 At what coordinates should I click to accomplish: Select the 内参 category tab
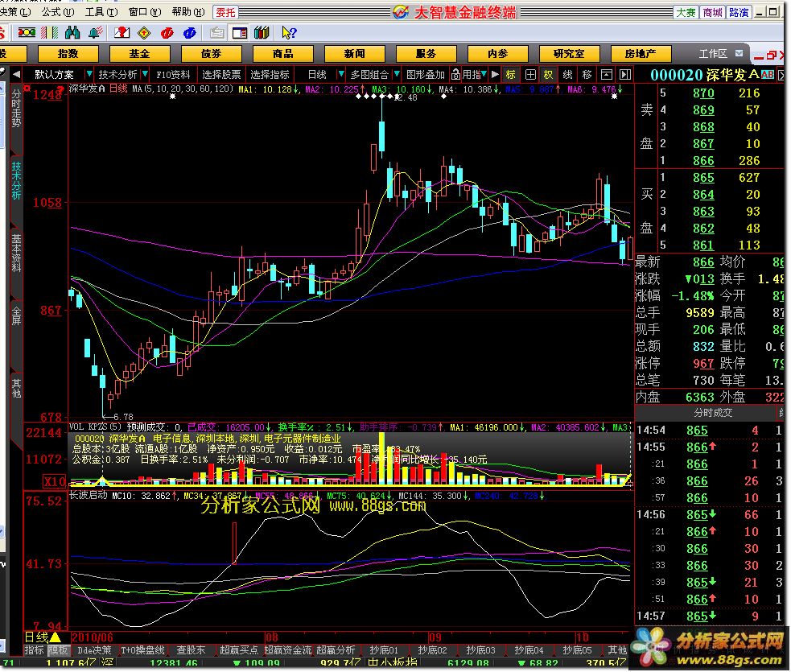[x=498, y=53]
